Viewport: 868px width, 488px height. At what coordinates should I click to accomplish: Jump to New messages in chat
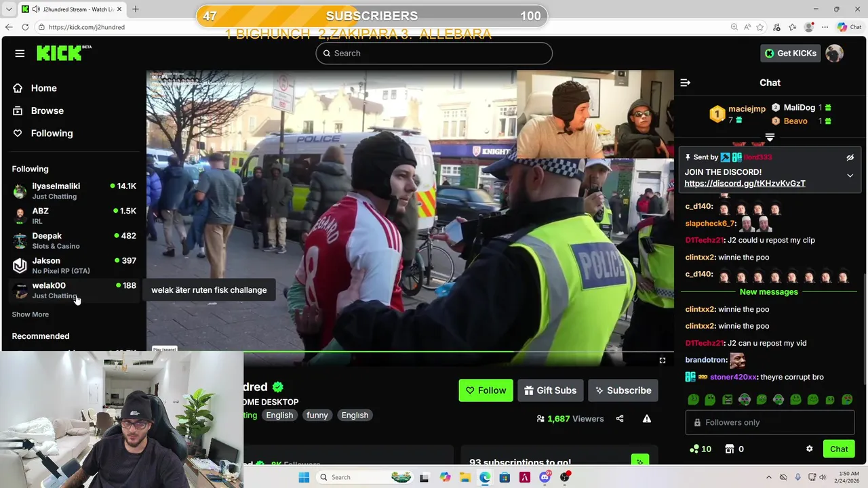pos(769,292)
